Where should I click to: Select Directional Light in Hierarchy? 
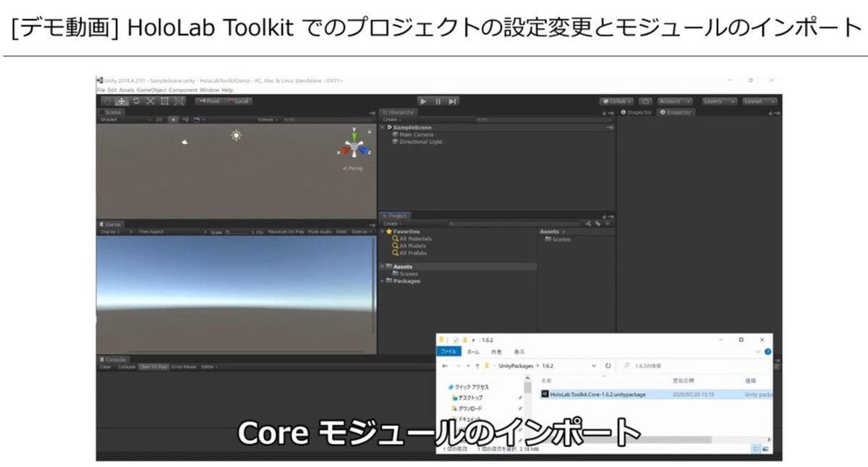[x=417, y=142]
